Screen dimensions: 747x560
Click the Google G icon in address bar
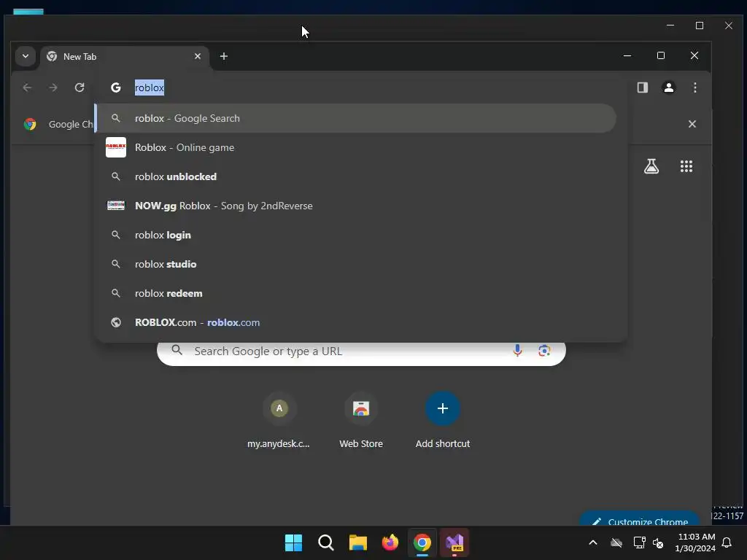[x=116, y=87]
